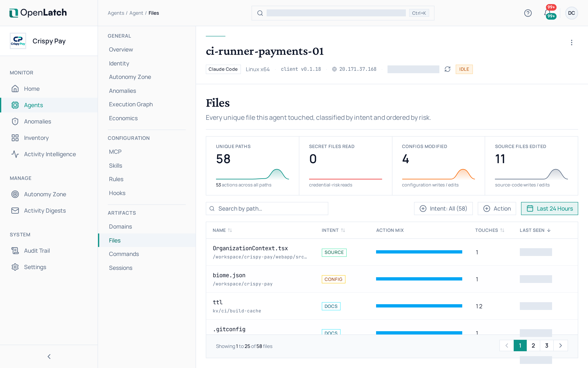Open the help question-mark icon

528,13
